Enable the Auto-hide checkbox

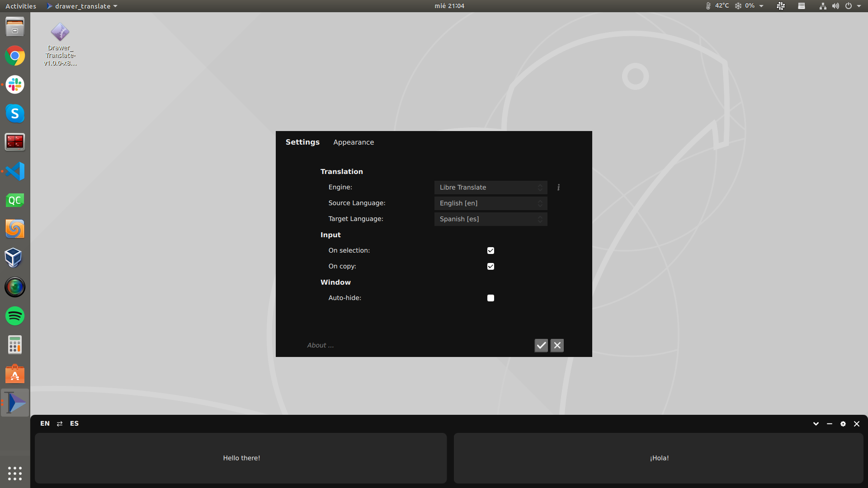(x=491, y=298)
